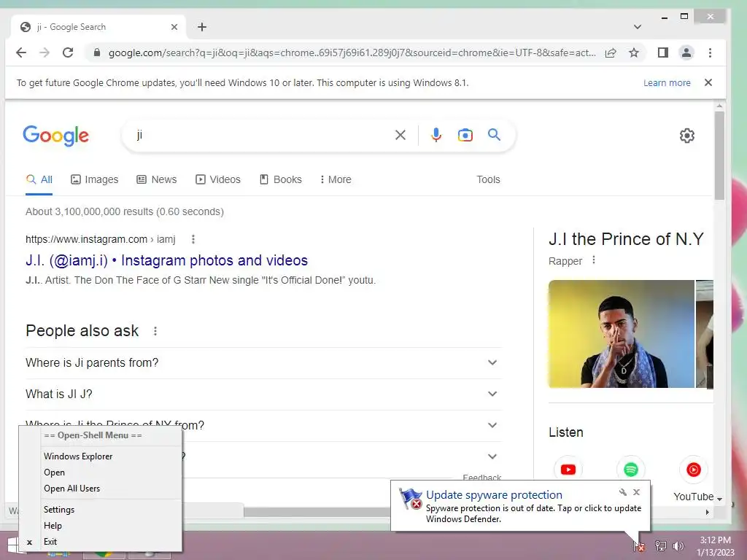Screen dimensions: 747x560
Task: Listen on Spotify icon
Action: click(x=631, y=470)
